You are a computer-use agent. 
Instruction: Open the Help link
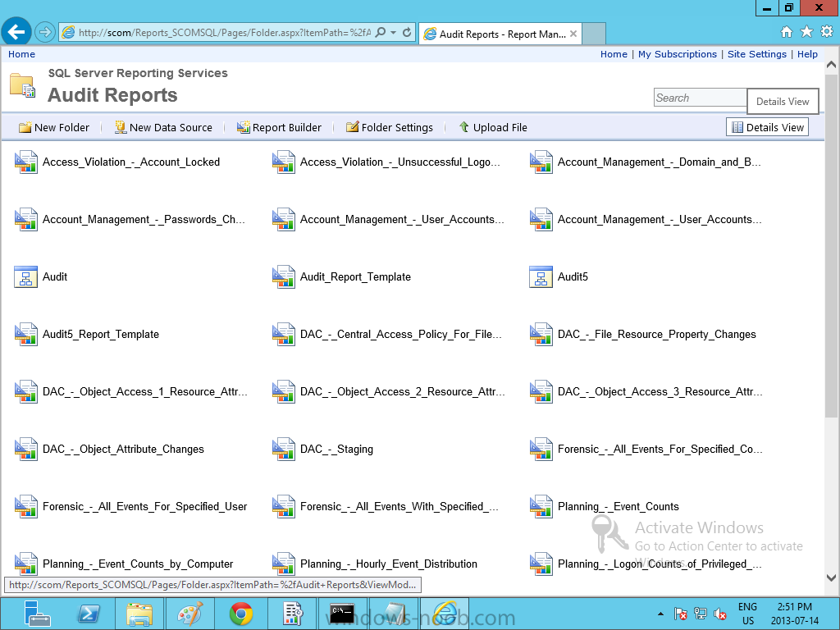(807, 54)
